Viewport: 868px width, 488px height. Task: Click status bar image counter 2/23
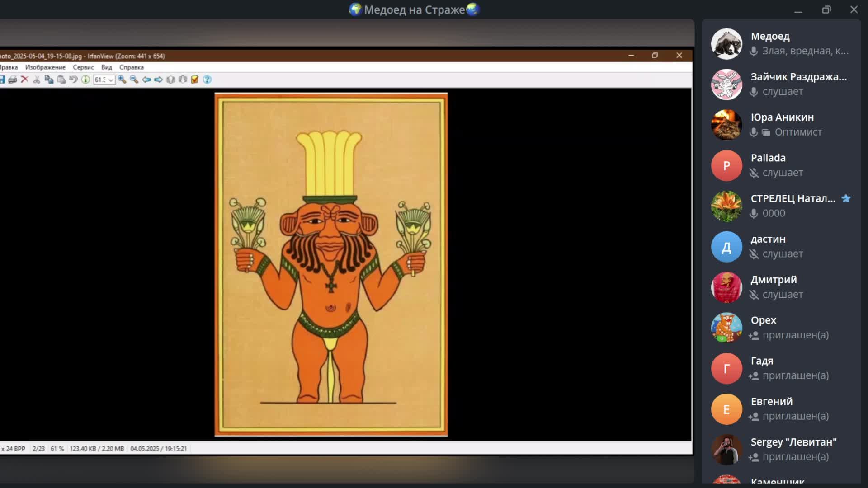click(x=38, y=449)
